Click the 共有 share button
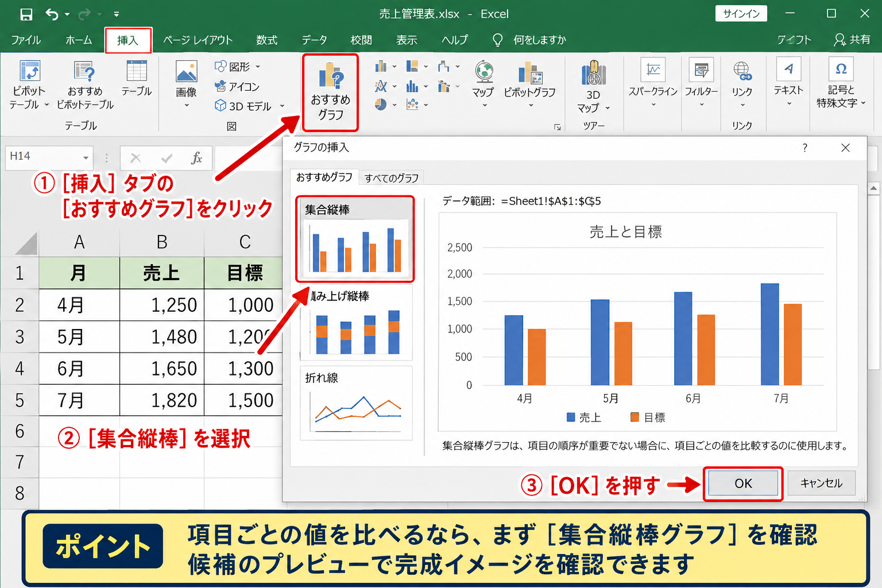This screenshot has width=882, height=588. coord(852,39)
